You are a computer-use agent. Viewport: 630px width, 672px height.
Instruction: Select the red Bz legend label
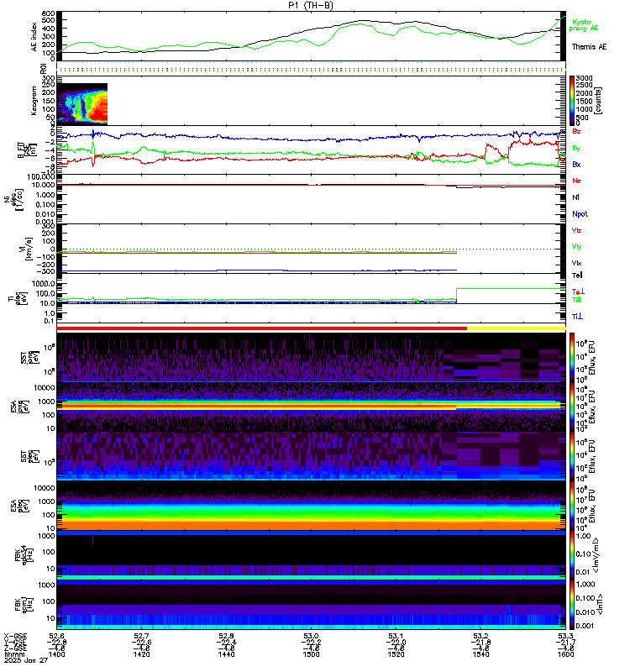(x=576, y=131)
